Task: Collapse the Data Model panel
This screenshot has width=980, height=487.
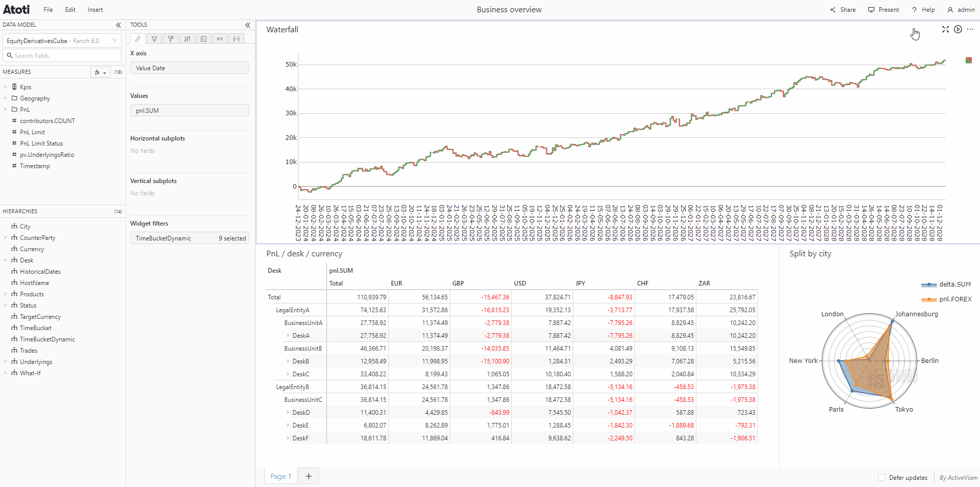Action: (x=118, y=25)
